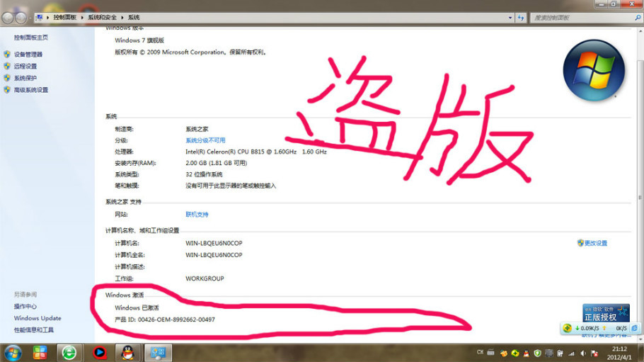Open 远程设置 in the left sidebar
The width and height of the screenshot is (644, 362).
click(x=25, y=67)
